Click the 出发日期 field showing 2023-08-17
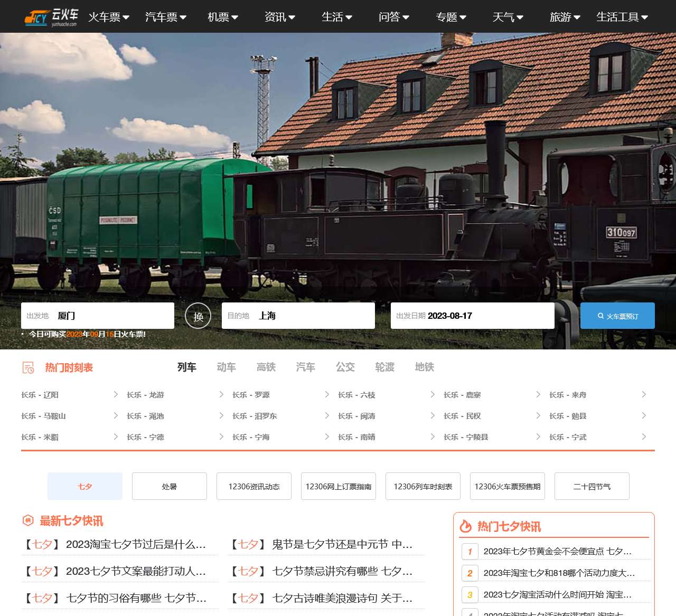This screenshot has height=616, width=676. (x=473, y=316)
